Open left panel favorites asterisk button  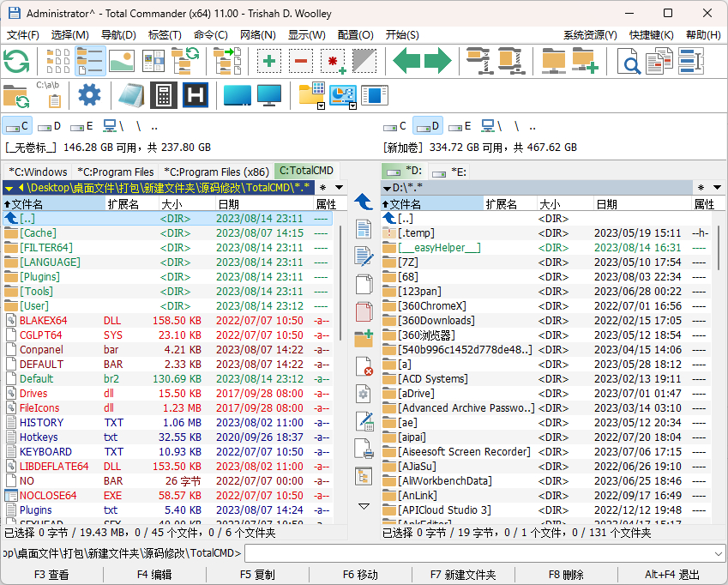[x=322, y=188]
